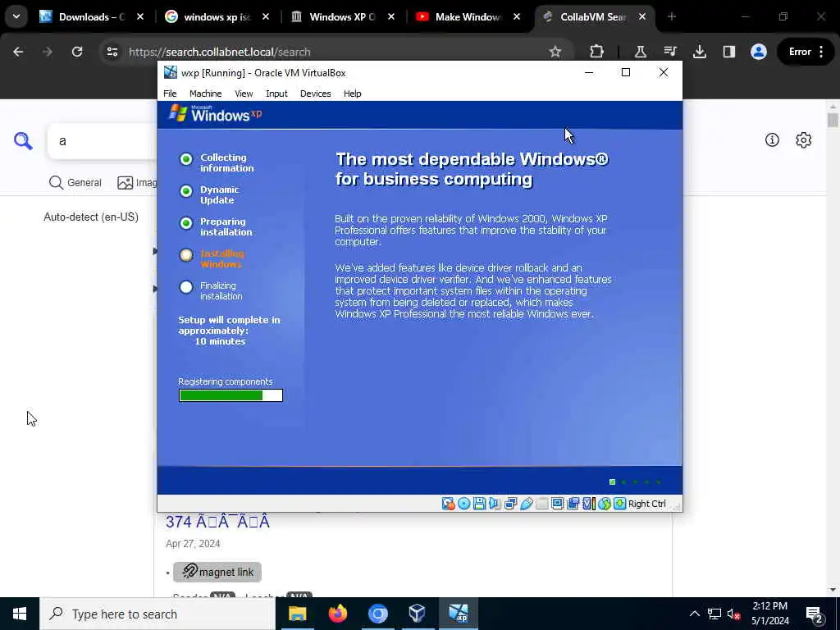Click the display monitor status icon in VirtualBox
This screenshot has height=630, width=840.
coord(558,504)
